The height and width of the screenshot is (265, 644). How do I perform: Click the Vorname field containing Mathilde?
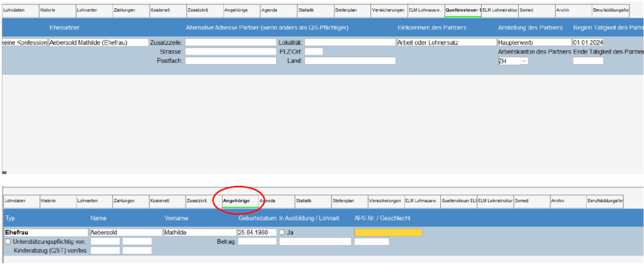click(199, 232)
